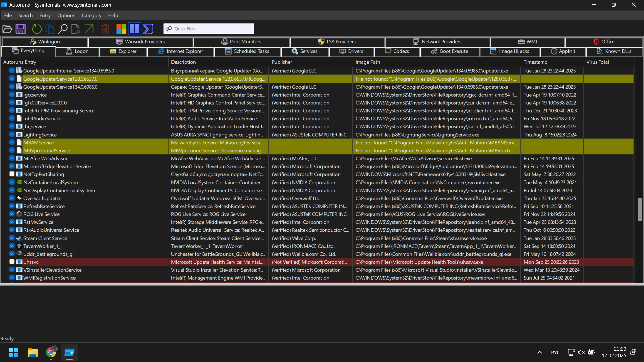This screenshot has height=362, width=644.
Task: Enable the NetTcpPortSharing checkbox
Action: point(12,174)
